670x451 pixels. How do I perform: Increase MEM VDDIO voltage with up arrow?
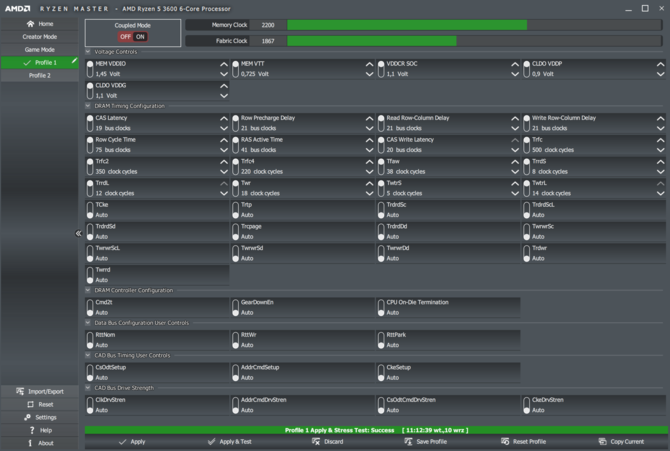[224, 64]
